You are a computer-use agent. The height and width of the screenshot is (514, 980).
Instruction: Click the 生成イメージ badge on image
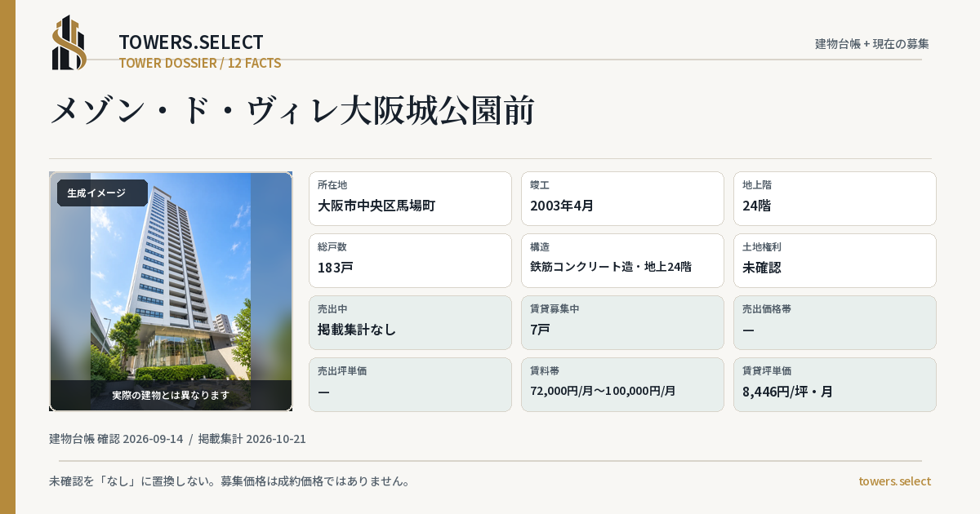102,193
